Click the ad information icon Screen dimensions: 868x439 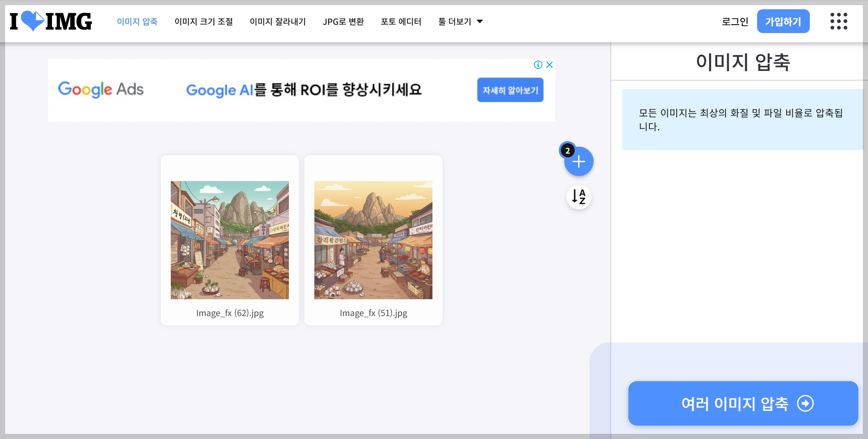(539, 64)
